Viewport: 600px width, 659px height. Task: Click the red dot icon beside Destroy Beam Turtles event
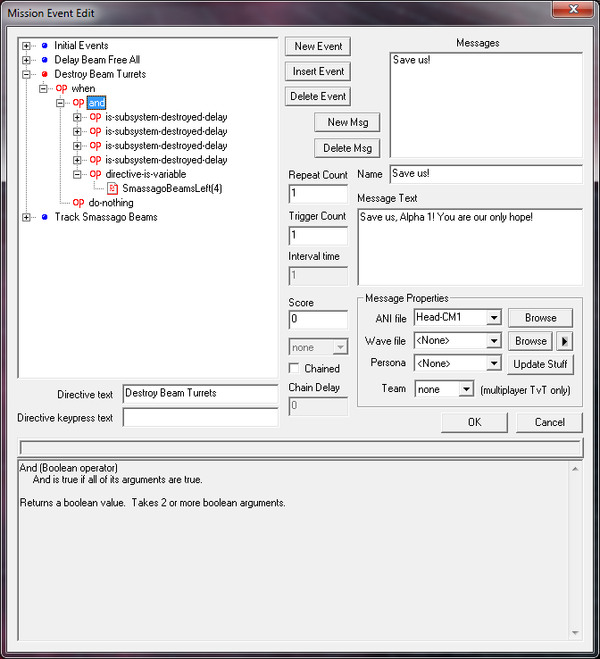click(x=44, y=74)
